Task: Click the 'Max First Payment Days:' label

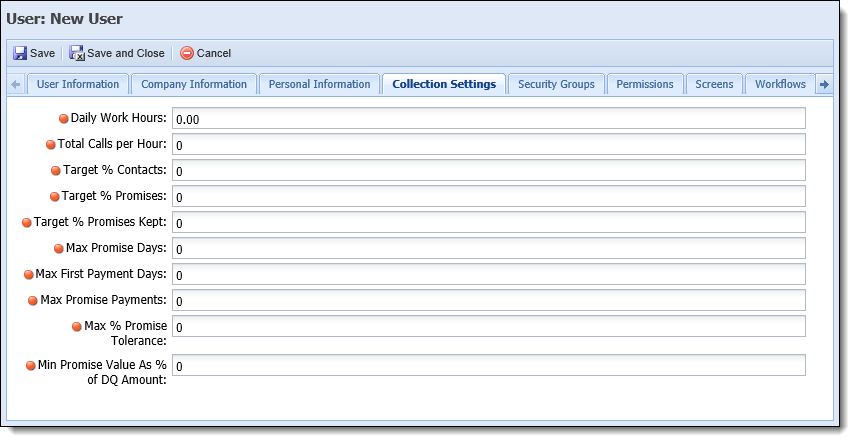Action: [101, 274]
